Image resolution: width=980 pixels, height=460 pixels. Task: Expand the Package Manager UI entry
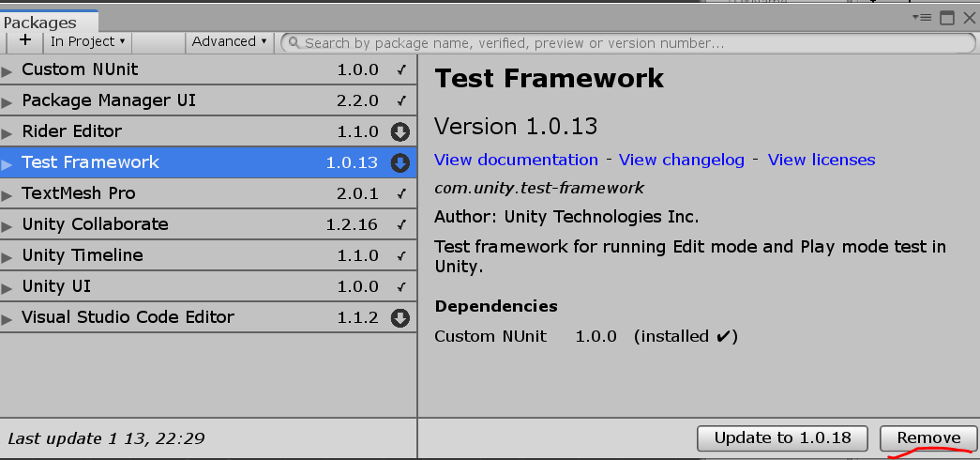pos(8,101)
